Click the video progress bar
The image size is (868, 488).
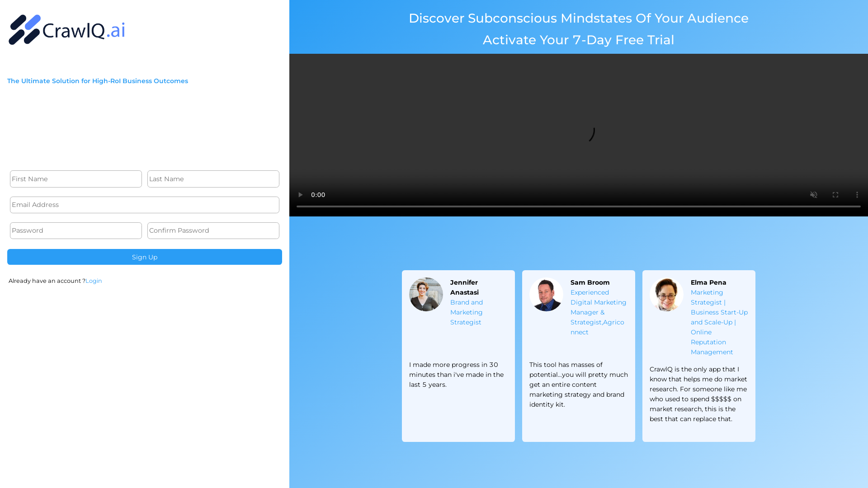coord(579,206)
